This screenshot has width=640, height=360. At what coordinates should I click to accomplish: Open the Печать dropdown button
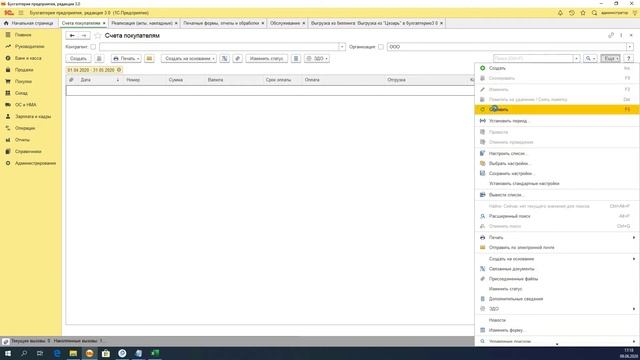coord(126,59)
